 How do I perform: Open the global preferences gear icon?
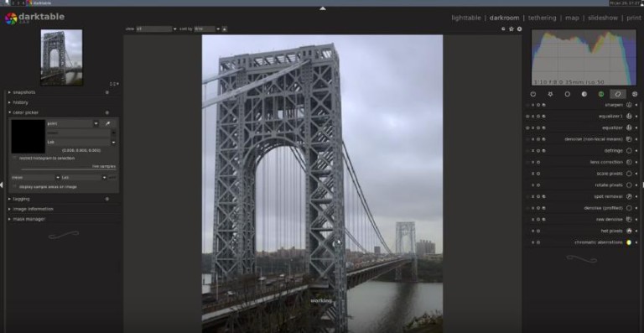(520, 29)
